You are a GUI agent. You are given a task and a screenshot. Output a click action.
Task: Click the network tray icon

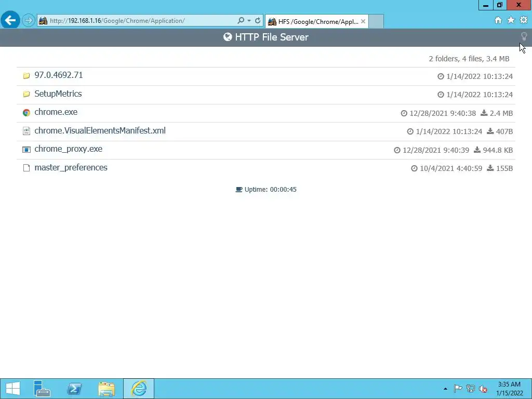[471, 389]
